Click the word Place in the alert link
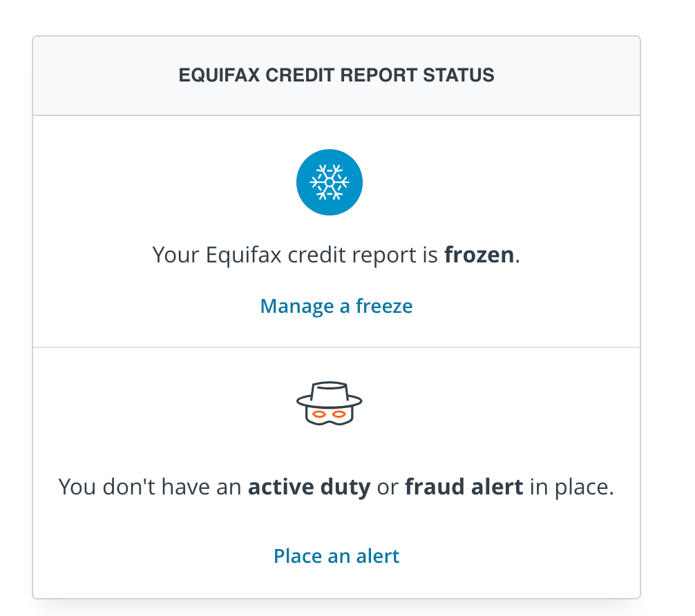The image size is (695, 616). [295, 556]
